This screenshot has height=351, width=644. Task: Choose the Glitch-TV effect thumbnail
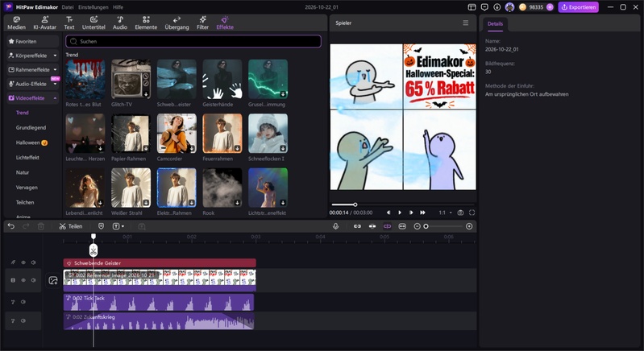click(x=131, y=79)
